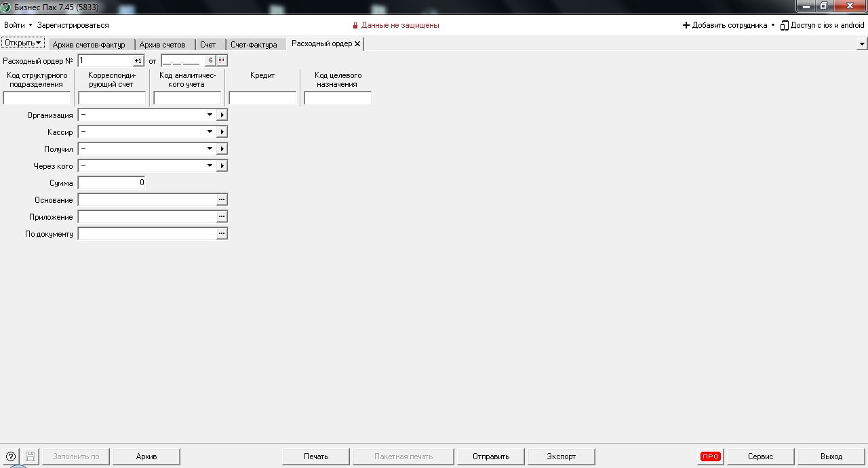Viewport: 868px width, 468px height.
Task: Click the Выход button
Action: [831, 456]
